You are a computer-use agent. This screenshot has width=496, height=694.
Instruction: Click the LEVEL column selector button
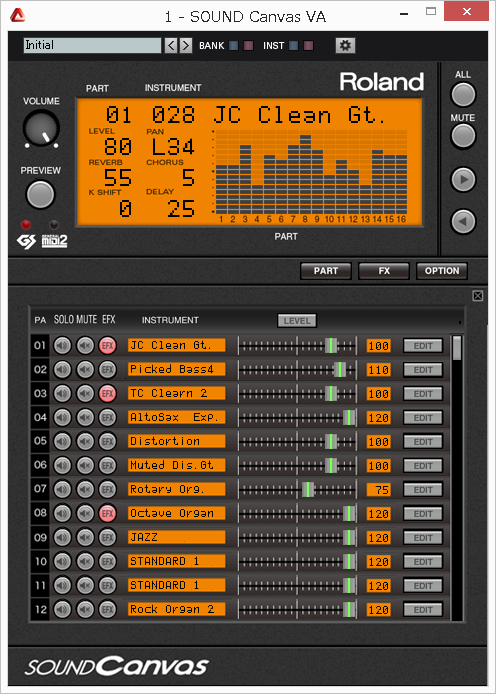297,320
